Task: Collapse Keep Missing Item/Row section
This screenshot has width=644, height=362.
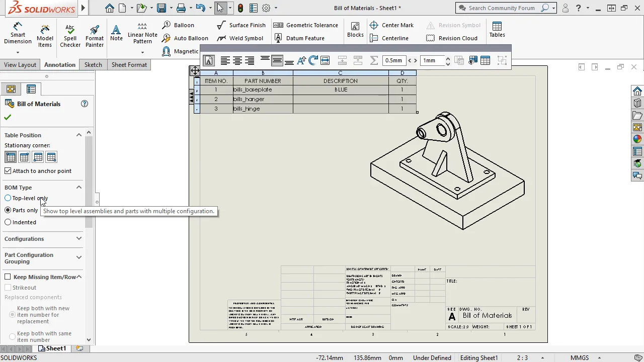Action: [x=79, y=277]
